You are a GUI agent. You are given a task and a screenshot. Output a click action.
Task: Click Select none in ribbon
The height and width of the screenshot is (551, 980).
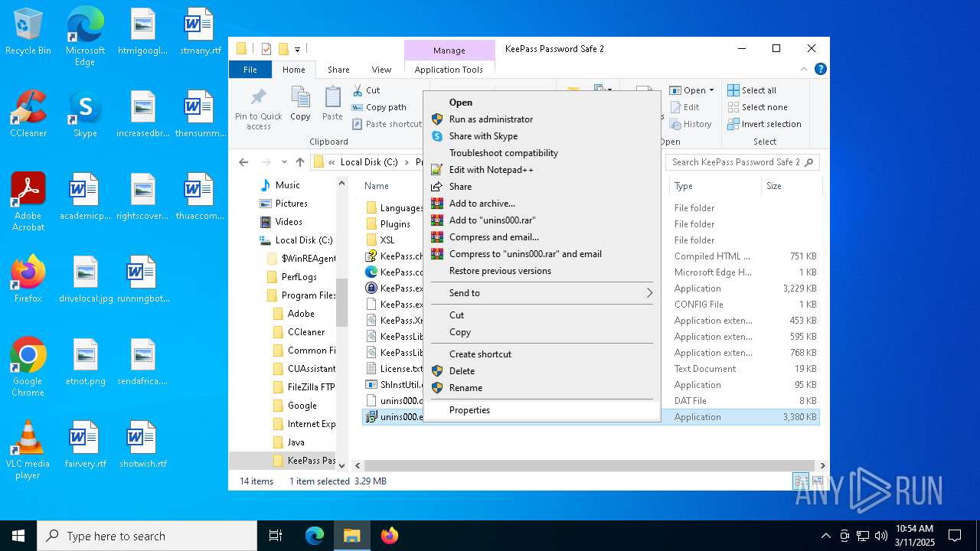(x=757, y=107)
